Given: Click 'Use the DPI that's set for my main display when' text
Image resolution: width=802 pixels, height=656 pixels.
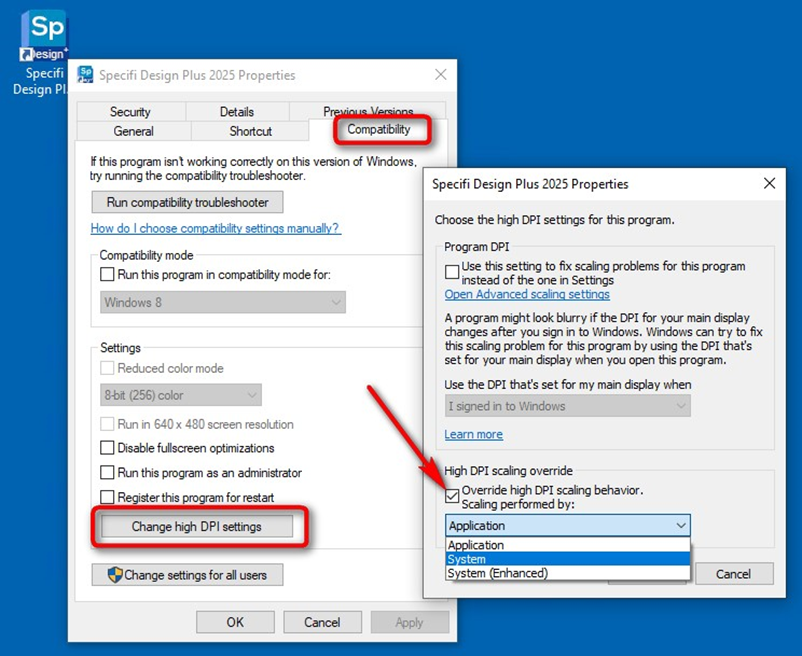Looking at the screenshot, I should (x=568, y=384).
